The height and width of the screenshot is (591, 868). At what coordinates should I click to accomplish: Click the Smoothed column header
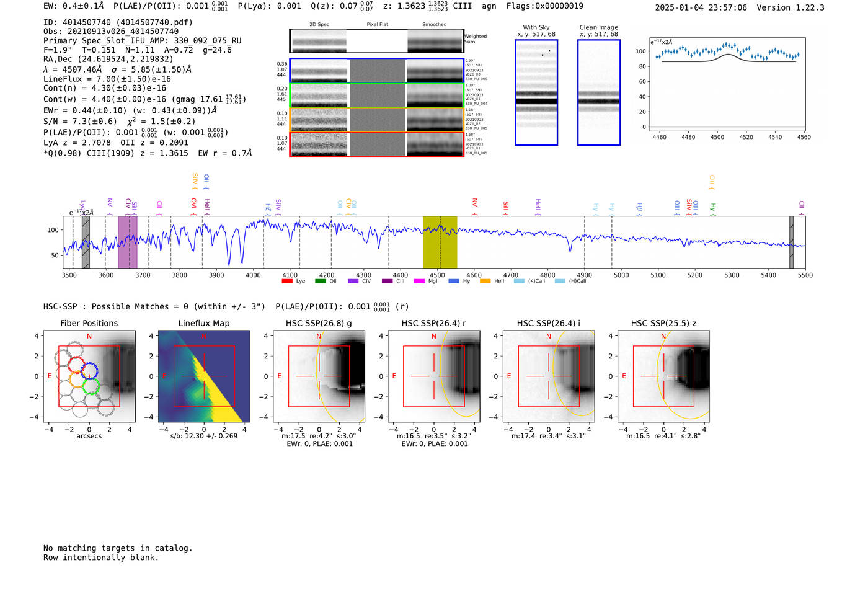[x=435, y=25]
